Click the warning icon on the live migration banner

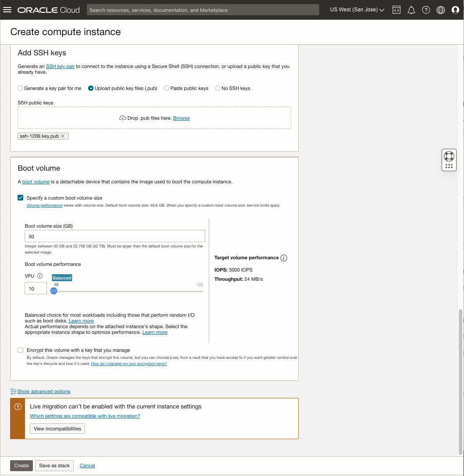tap(18, 407)
